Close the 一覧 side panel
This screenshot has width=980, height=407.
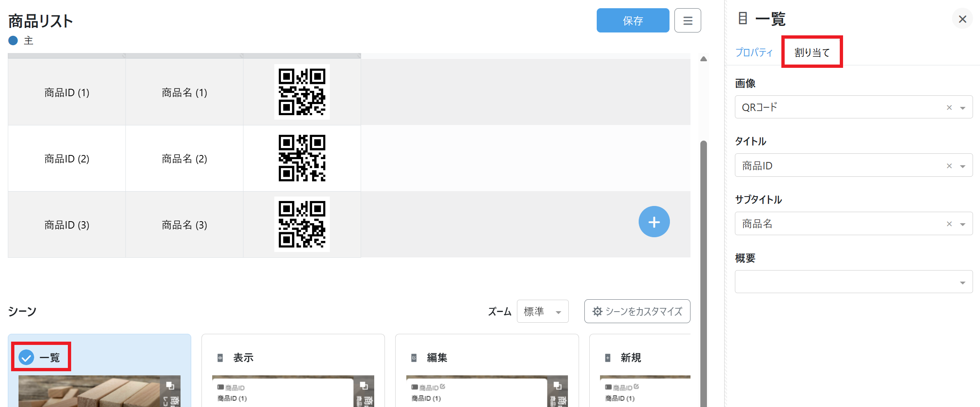(962, 19)
